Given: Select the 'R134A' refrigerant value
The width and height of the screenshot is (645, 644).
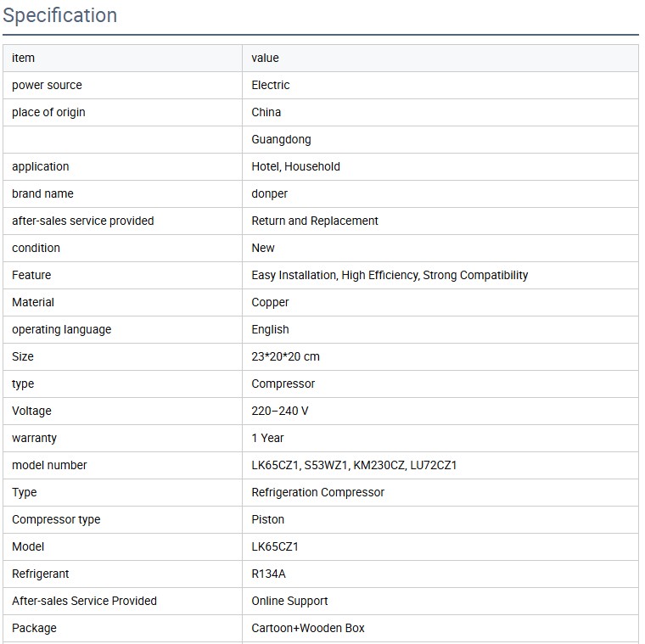Looking at the screenshot, I should pyautogui.click(x=268, y=574).
